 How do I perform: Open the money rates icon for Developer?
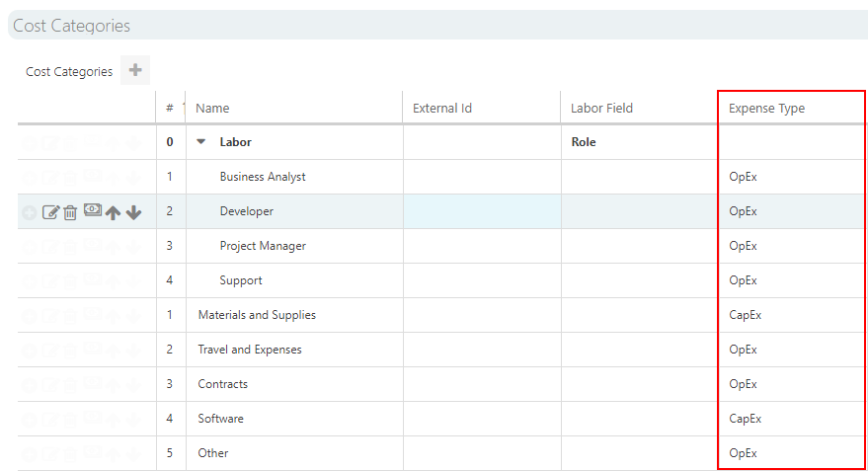[x=92, y=210]
